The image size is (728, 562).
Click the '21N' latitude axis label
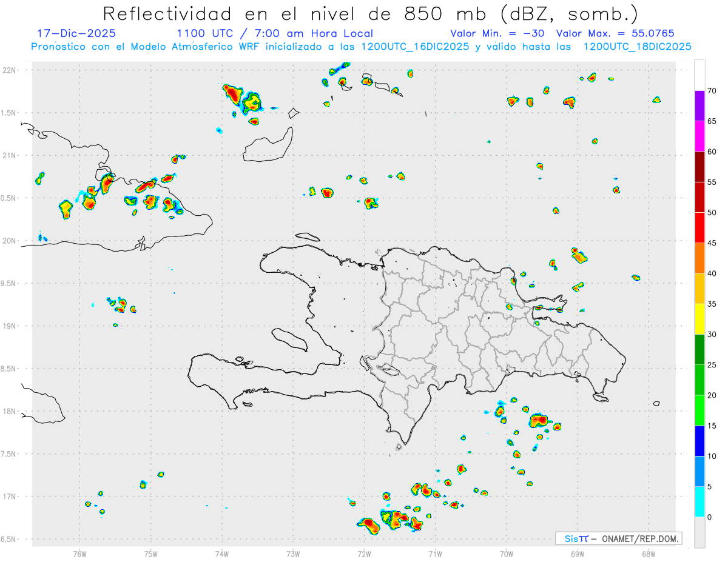coord(10,155)
